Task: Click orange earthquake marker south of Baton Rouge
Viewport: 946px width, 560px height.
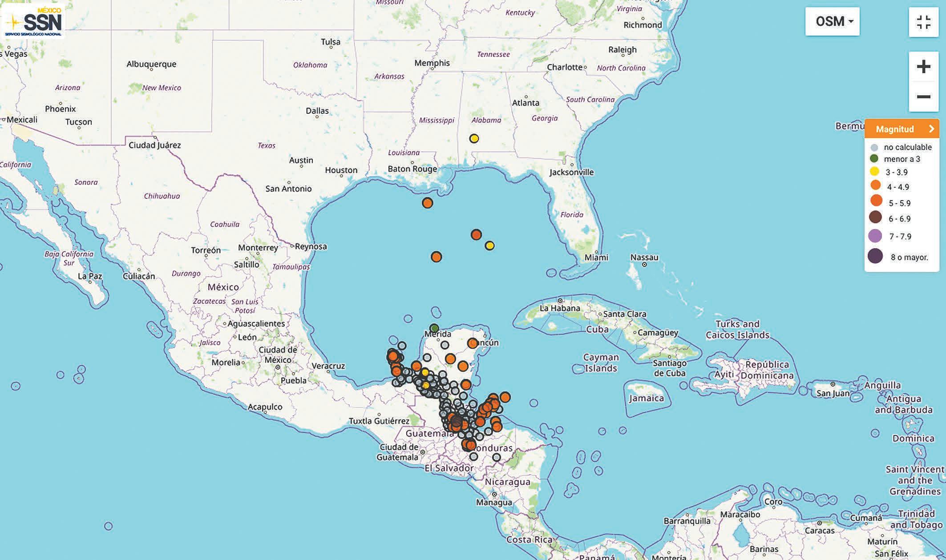Action: click(427, 203)
